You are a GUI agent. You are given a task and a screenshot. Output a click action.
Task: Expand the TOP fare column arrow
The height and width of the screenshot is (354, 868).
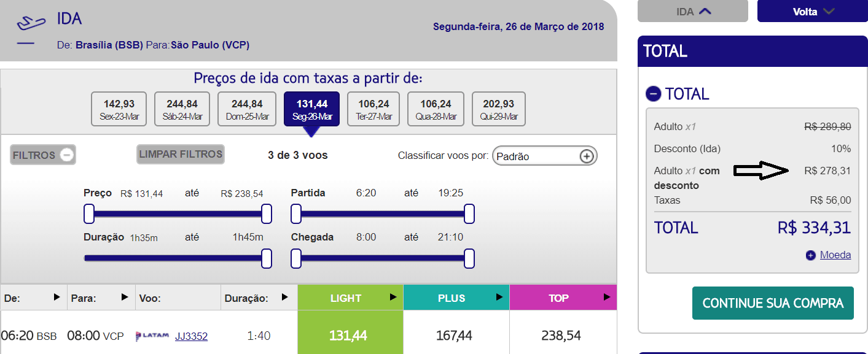coord(607,298)
